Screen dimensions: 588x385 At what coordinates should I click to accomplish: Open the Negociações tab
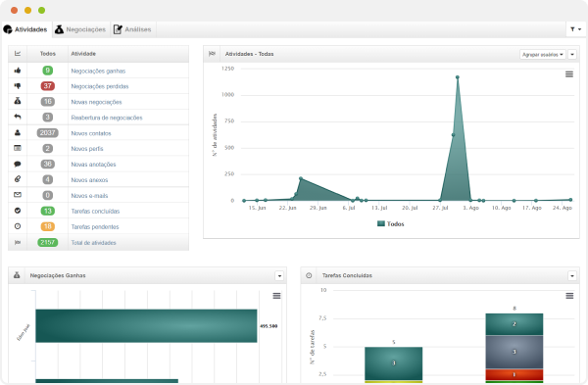click(80, 29)
